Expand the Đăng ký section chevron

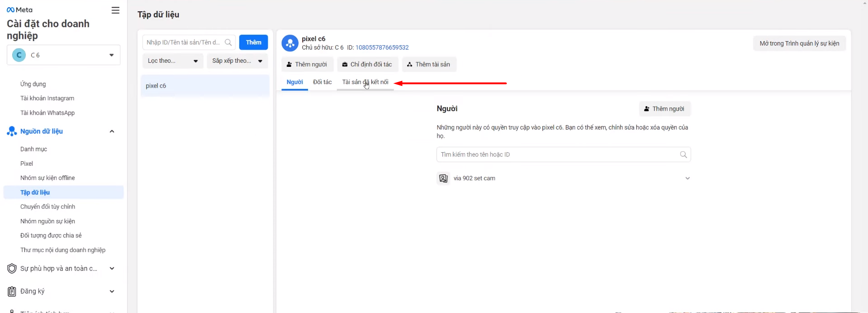point(112,291)
